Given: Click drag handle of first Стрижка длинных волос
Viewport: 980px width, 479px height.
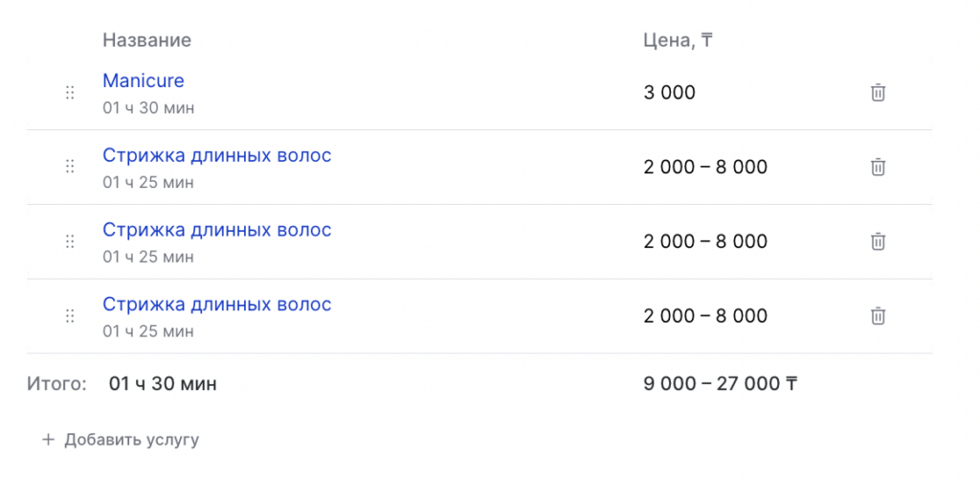Looking at the screenshot, I should point(70,167).
